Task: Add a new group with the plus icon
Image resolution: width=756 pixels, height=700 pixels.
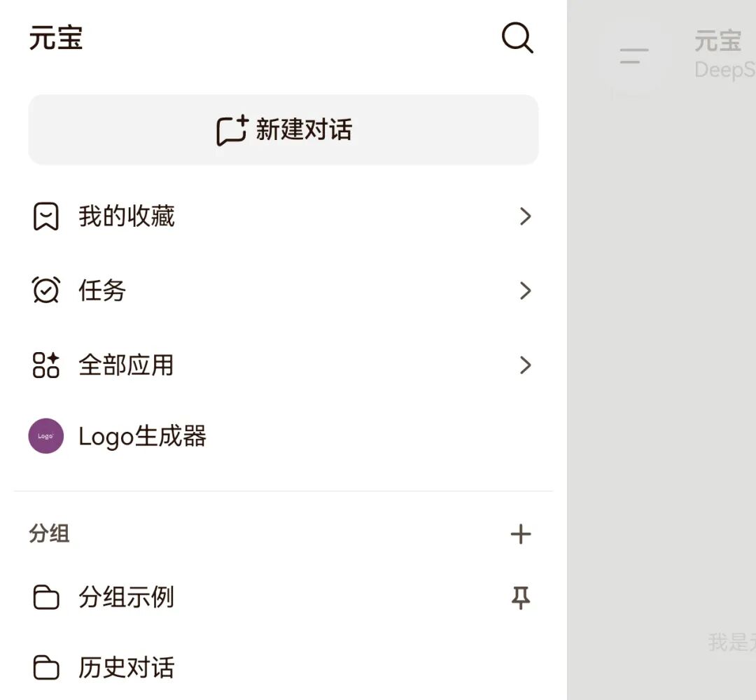Action: (x=521, y=533)
